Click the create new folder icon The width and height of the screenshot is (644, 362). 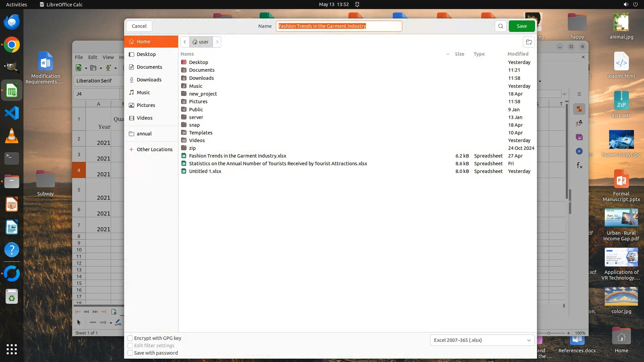pyautogui.click(x=529, y=42)
